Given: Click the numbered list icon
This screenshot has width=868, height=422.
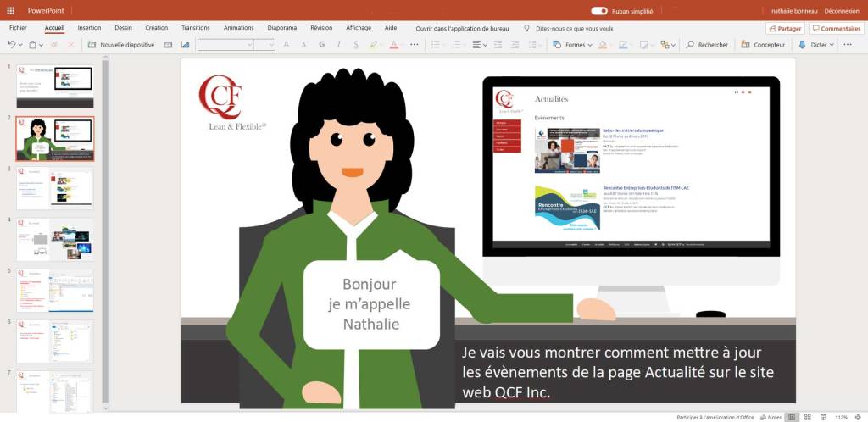Looking at the screenshot, I should tap(455, 45).
